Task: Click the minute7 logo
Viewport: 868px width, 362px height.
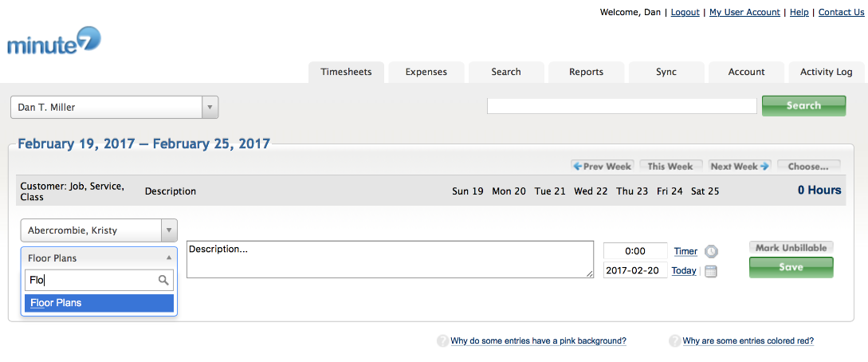Action: [54, 41]
